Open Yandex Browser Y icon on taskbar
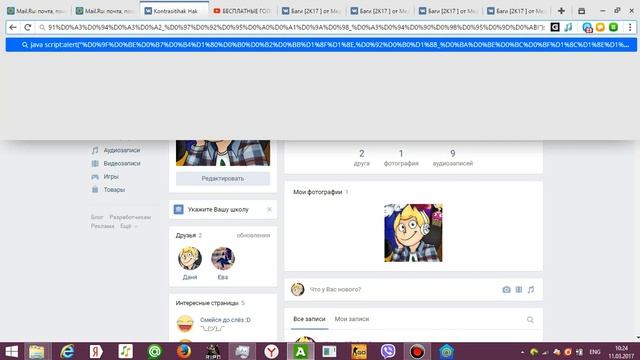The image size is (640, 360). 271,351
